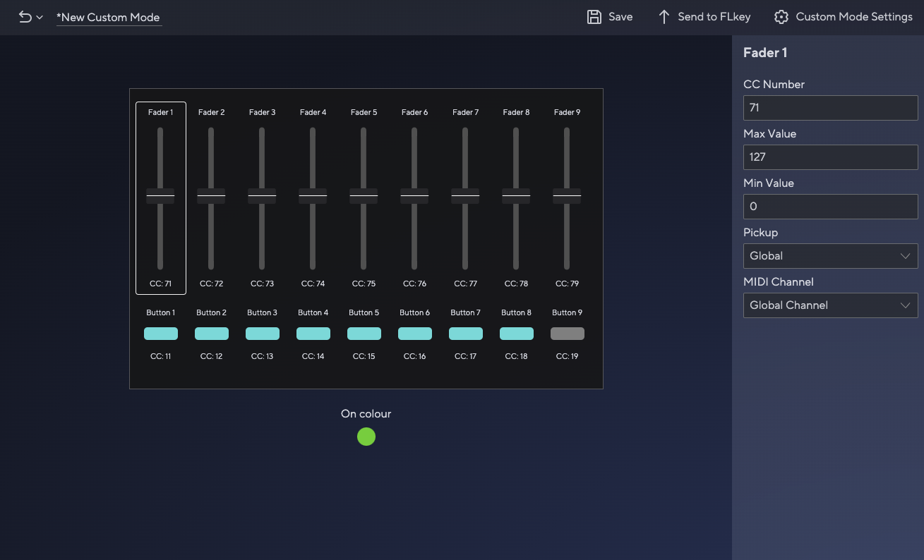The height and width of the screenshot is (560, 924).
Task: Click the CC: 79 label under Fader 9
Action: [x=568, y=284]
